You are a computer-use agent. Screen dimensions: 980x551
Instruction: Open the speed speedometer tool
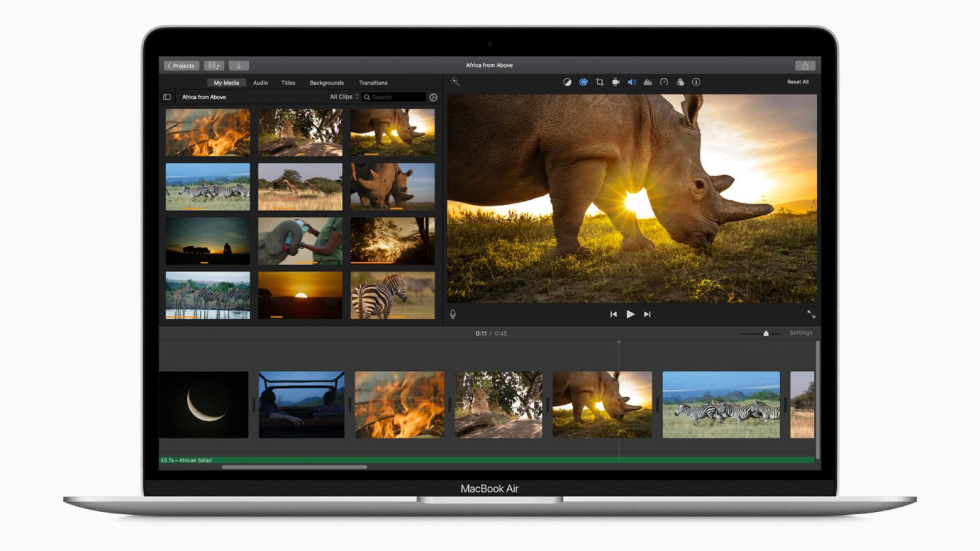tap(663, 82)
